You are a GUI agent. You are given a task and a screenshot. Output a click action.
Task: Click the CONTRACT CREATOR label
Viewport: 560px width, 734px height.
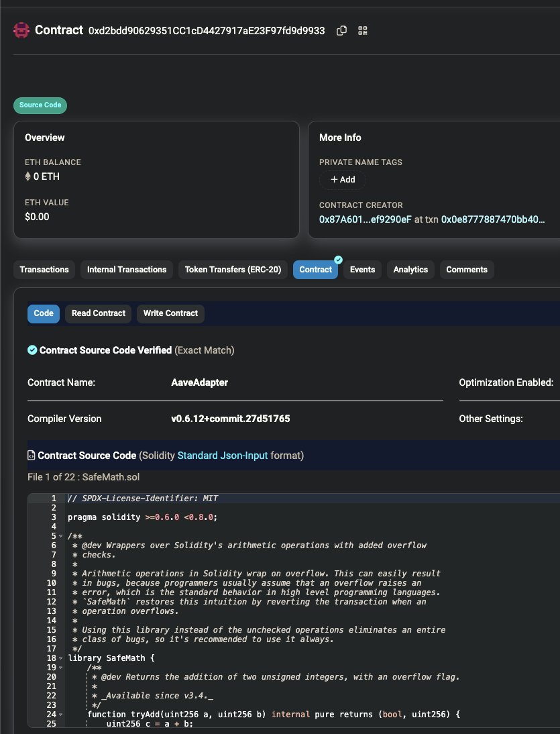click(x=361, y=205)
